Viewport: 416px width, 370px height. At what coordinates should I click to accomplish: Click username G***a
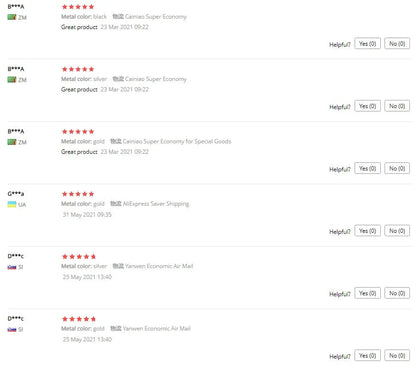click(16, 194)
